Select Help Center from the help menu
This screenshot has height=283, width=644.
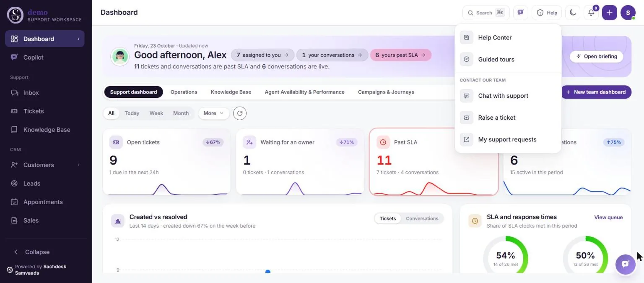(x=508, y=37)
